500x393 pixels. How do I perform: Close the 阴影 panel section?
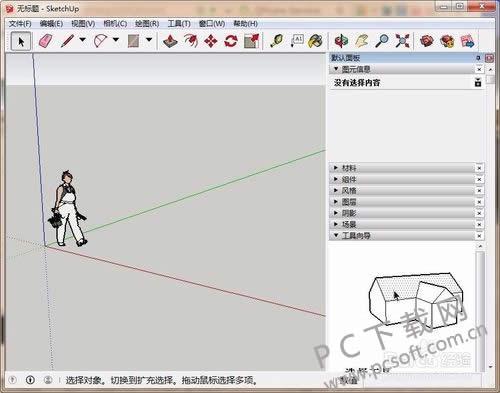coord(479,213)
